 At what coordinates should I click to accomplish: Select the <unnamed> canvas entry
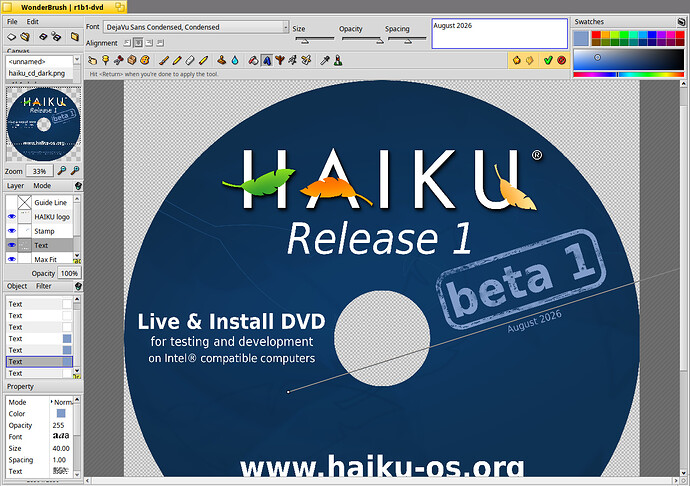tap(27, 62)
